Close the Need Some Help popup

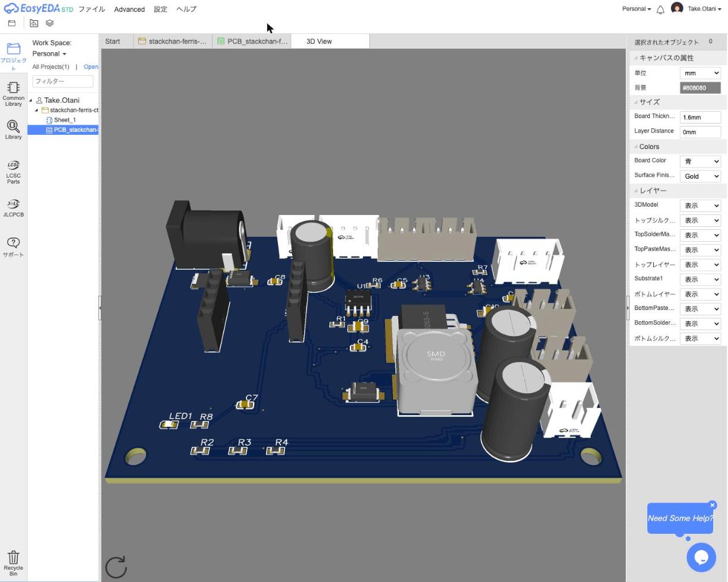click(x=713, y=505)
